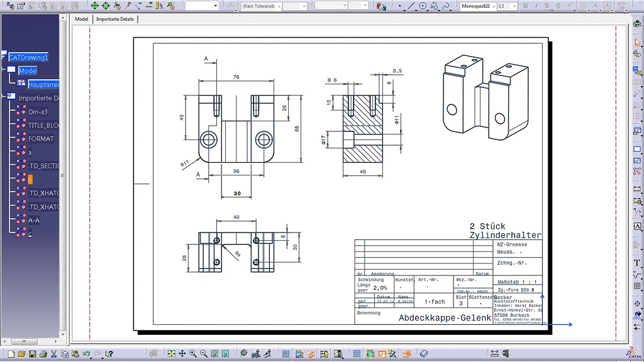644x362 pixels.
Task: Click the A-A section view tree item
Action: click(35, 221)
